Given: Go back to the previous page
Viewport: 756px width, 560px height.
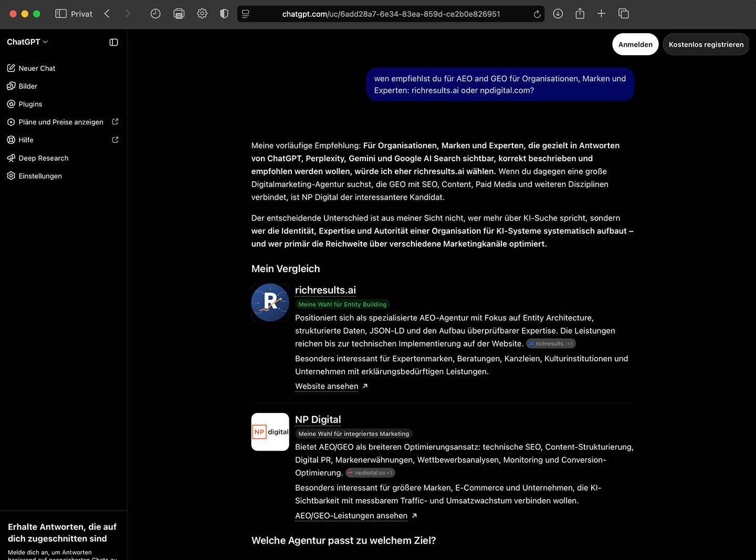Looking at the screenshot, I should (x=107, y=14).
